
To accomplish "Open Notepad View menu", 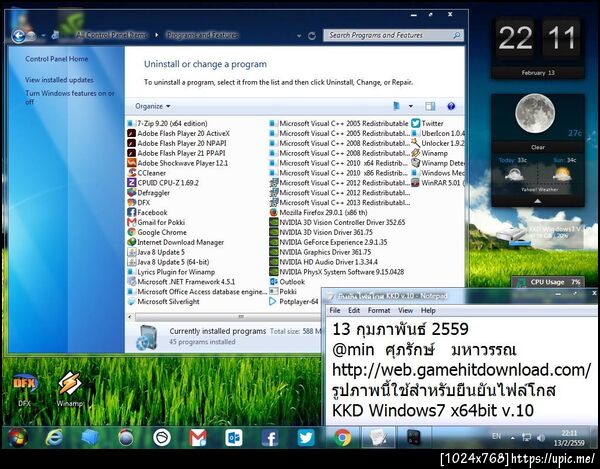I will [x=406, y=310].
